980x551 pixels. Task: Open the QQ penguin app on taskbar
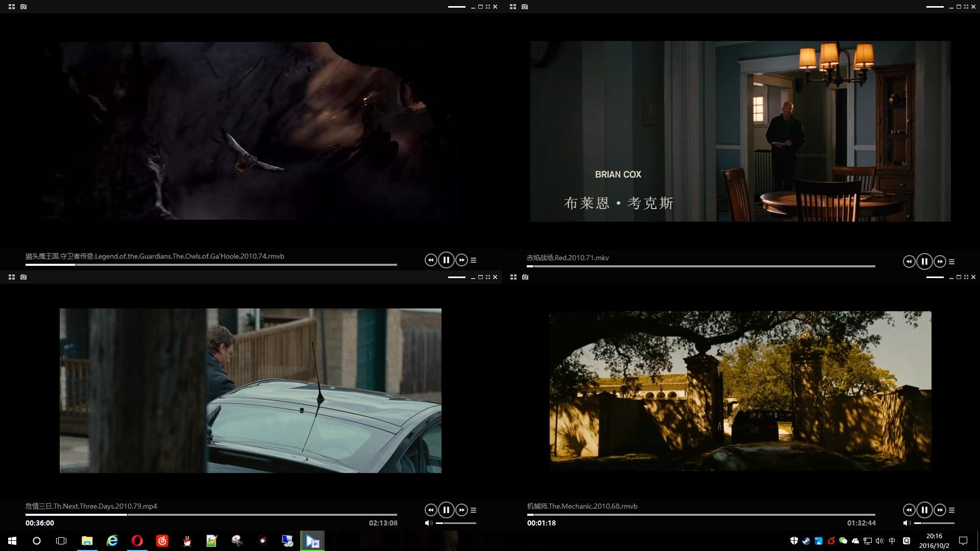187,541
